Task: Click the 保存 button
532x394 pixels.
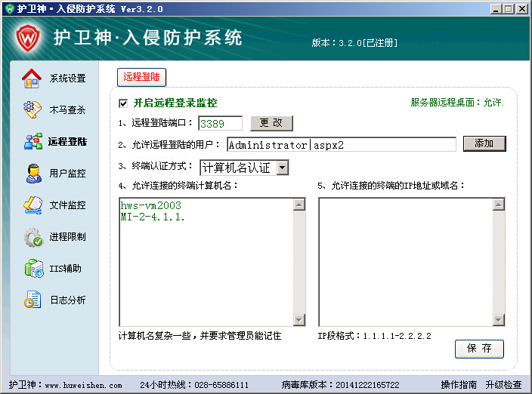Action: [479, 349]
